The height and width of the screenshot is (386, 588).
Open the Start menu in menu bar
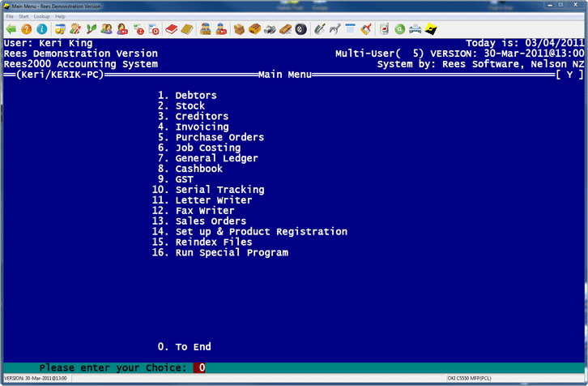coord(23,16)
